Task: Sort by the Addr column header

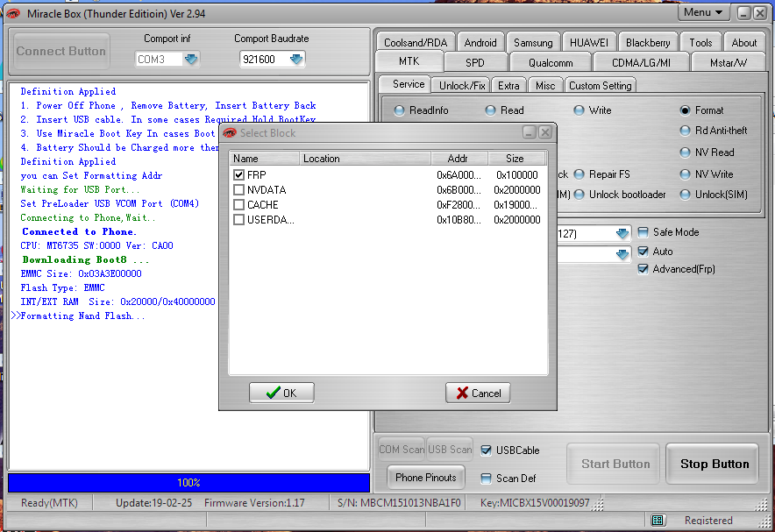Action: pyautogui.click(x=459, y=159)
